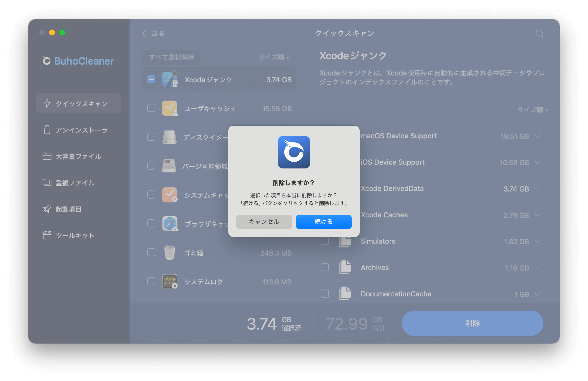Click the 3.74 GB 選択済 value

[274, 323]
